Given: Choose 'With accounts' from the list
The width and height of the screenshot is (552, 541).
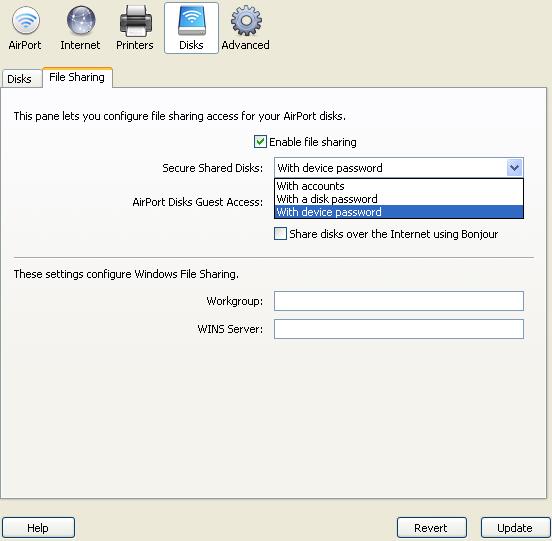Looking at the screenshot, I should 399,186.
